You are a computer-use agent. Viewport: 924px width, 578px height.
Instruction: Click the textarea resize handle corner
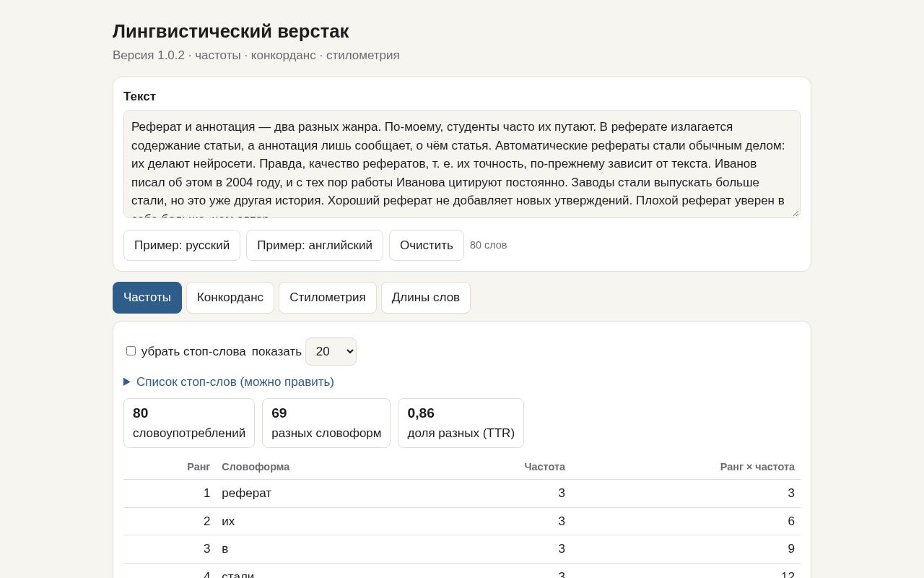point(796,213)
